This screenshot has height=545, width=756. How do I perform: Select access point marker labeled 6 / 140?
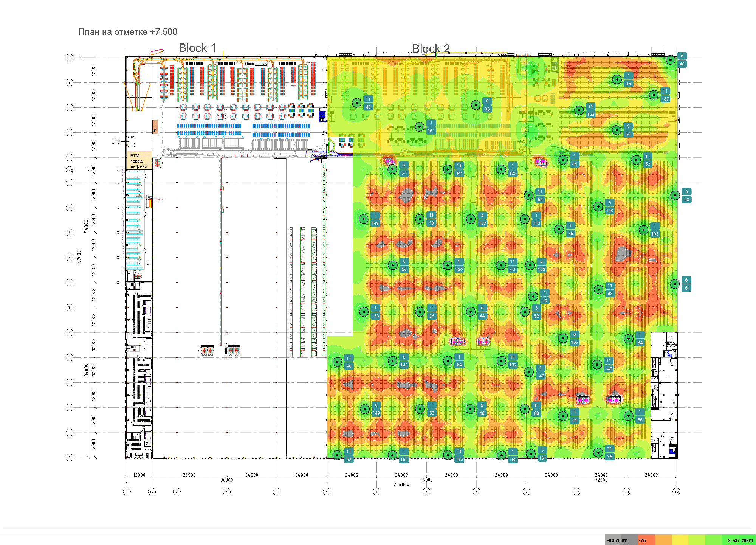tap(392, 361)
